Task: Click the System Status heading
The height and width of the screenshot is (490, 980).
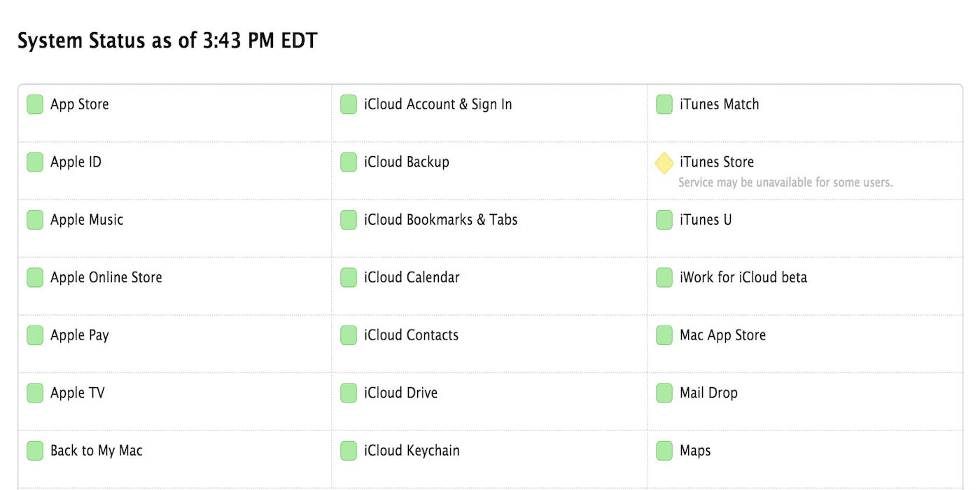Action: [x=168, y=40]
